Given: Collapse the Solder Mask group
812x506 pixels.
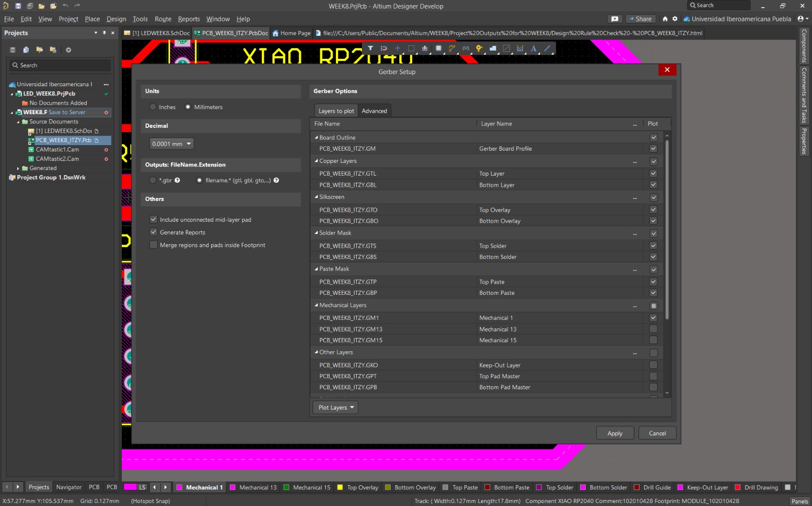Looking at the screenshot, I should click(x=316, y=233).
